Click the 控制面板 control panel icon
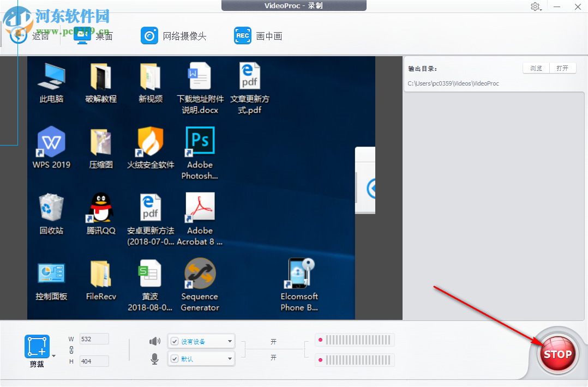588x387 pixels. click(51, 274)
